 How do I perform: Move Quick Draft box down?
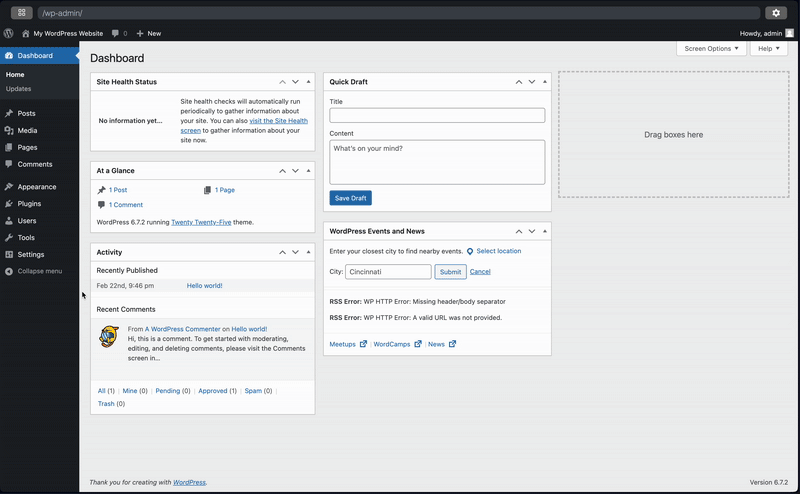point(532,82)
